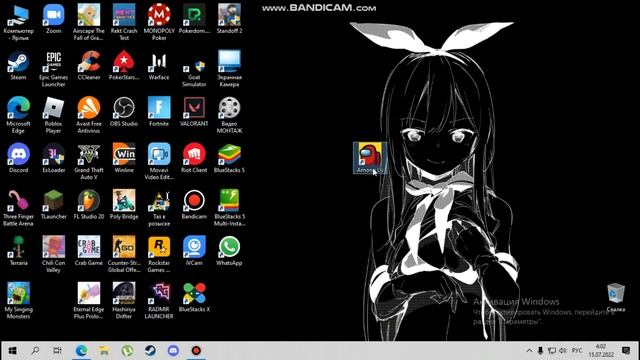Select the Microsoft Edge desktop icon

[x=18, y=116]
